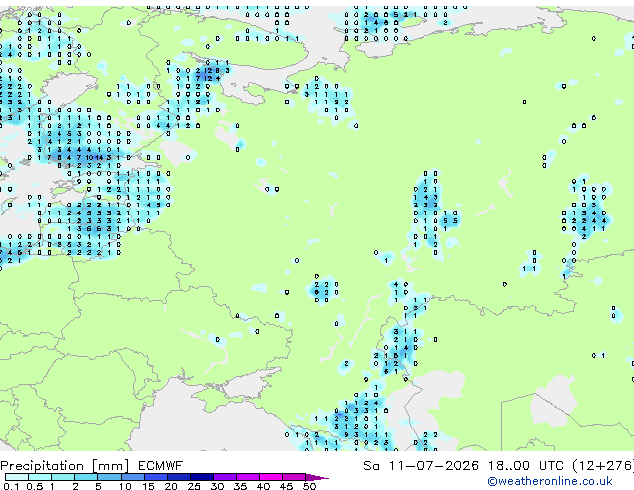Click the legend value '25'
The width and height of the screenshot is (634, 490).
(x=194, y=486)
